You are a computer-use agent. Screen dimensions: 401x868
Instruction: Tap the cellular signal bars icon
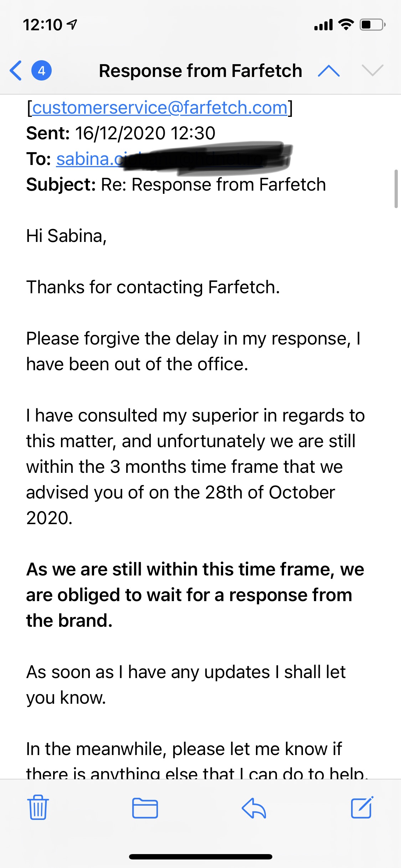(323, 25)
